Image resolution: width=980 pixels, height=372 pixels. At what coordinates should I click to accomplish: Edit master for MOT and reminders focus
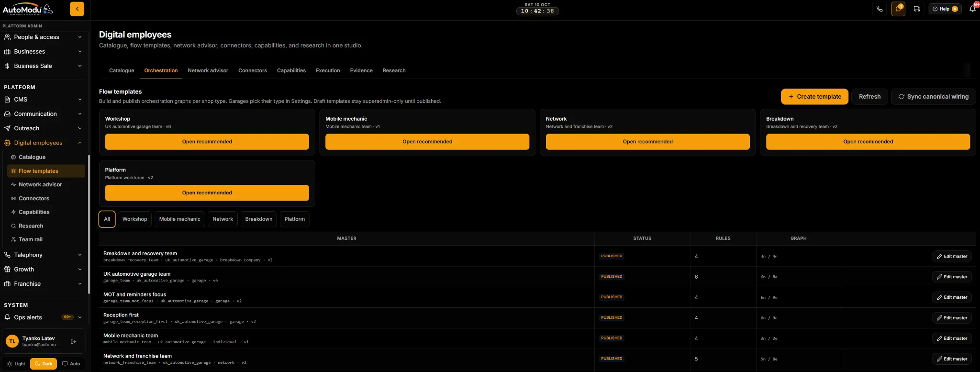pyautogui.click(x=952, y=297)
